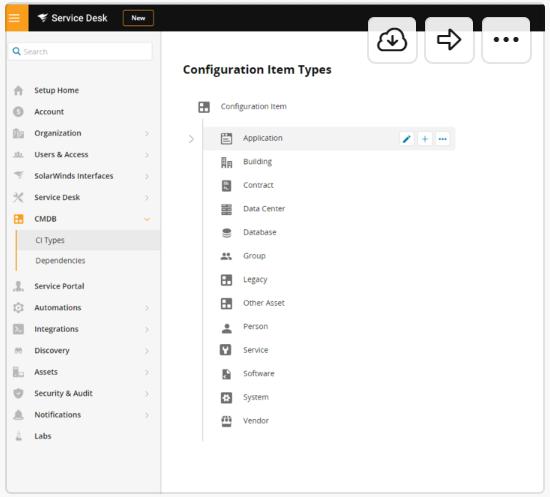Click the New button in header
The width and height of the screenshot is (550, 497).
[x=138, y=18]
